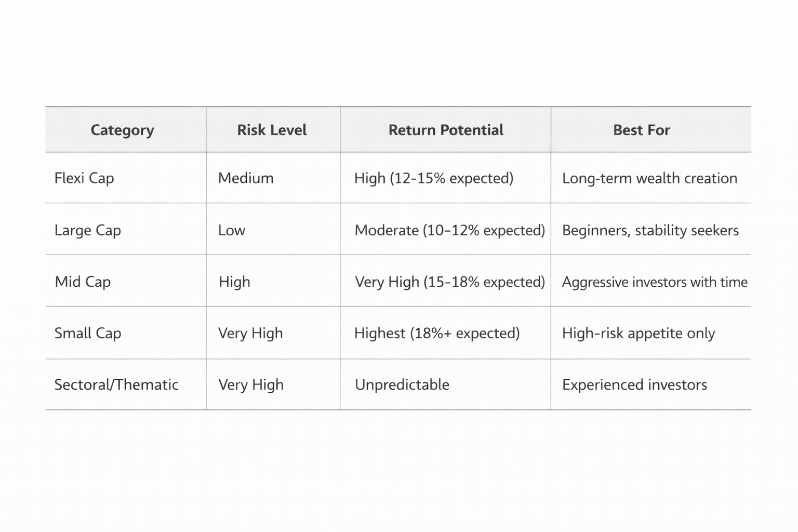Screen dimensions: 798x532
Task: Click the Return Potential column header
Action: coord(446,130)
